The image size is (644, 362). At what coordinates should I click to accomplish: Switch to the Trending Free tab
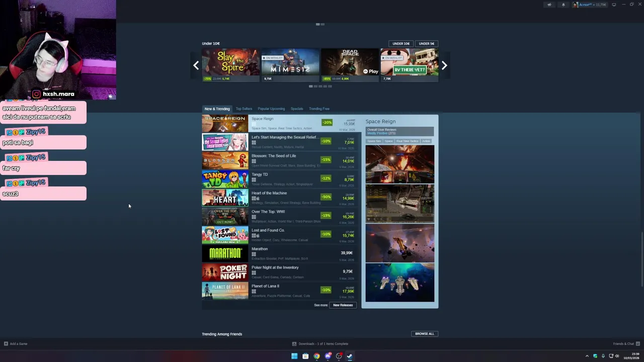pyautogui.click(x=319, y=109)
